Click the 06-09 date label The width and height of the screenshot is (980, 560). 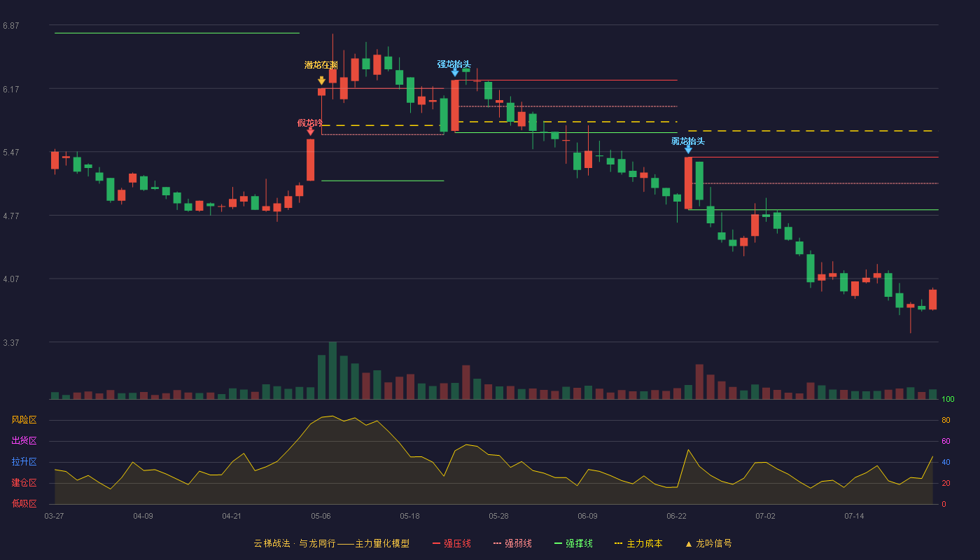tap(587, 516)
